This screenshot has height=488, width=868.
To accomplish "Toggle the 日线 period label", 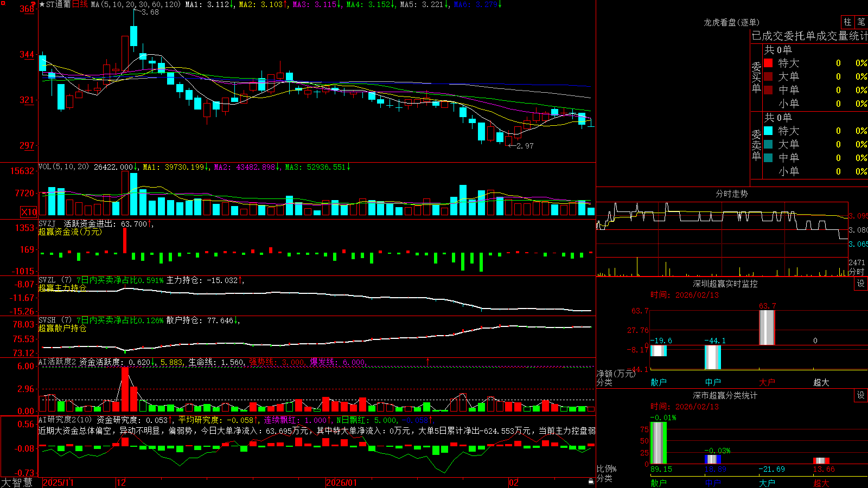I will coord(80,4).
